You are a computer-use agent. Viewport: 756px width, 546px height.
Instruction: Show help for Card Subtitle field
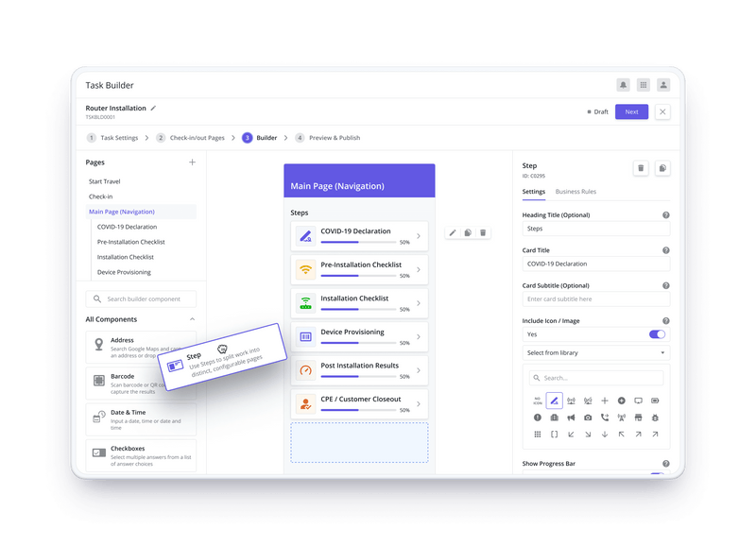[666, 285]
